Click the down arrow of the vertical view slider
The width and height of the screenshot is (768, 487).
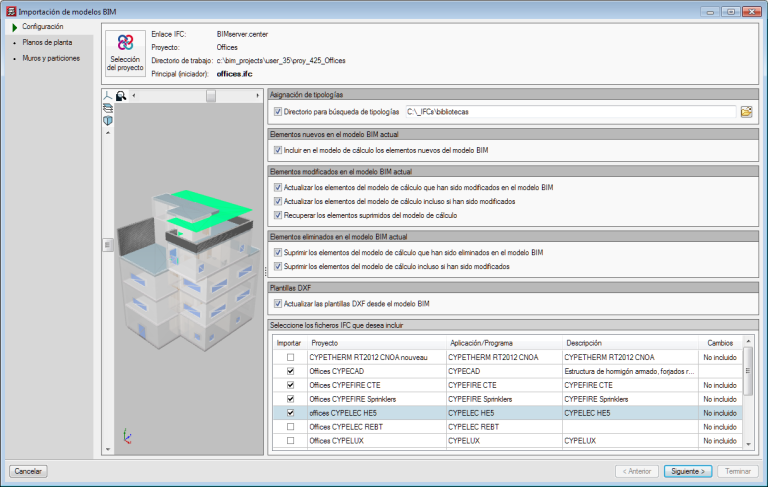(108, 449)
